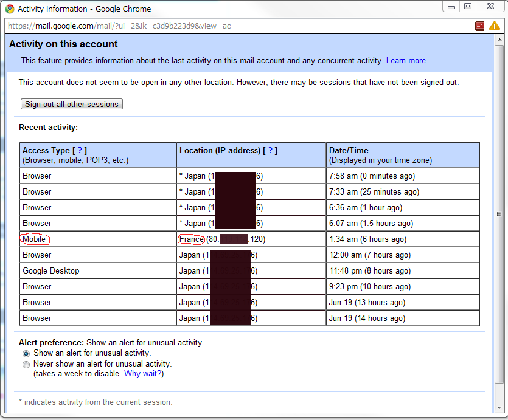The height and width of the screenshot is (420, 508).
Task: Click the 11:48 pm (8 hours ago) cell
Action: pos(403,271)
